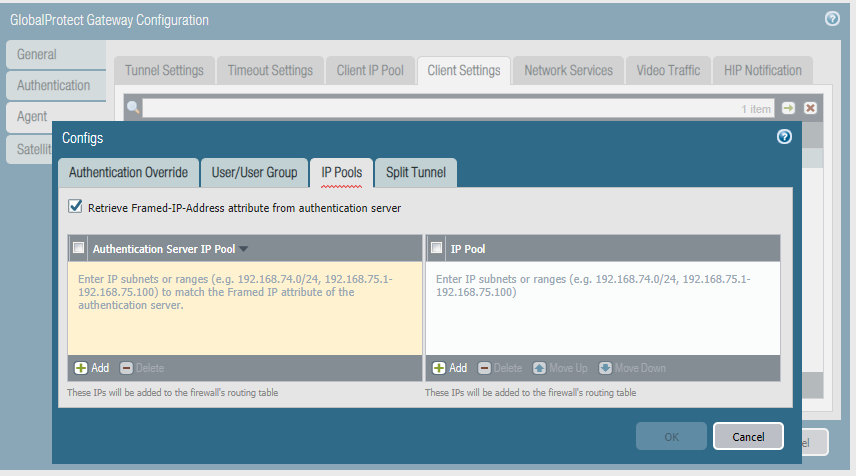Click Move Up in IP Pool
Image resolution: width=856 pixels, height=476 pixels.
click(x=560, y=368)
